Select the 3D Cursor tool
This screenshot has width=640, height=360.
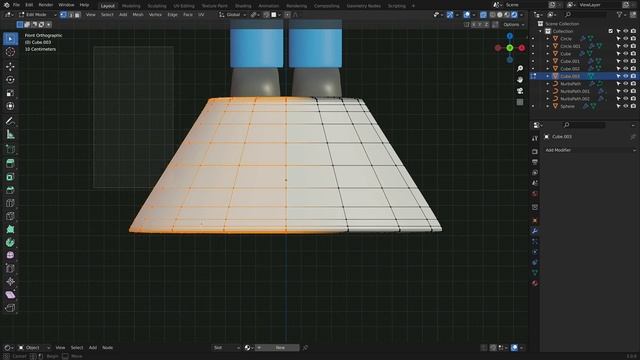click(x=10, y=52)
